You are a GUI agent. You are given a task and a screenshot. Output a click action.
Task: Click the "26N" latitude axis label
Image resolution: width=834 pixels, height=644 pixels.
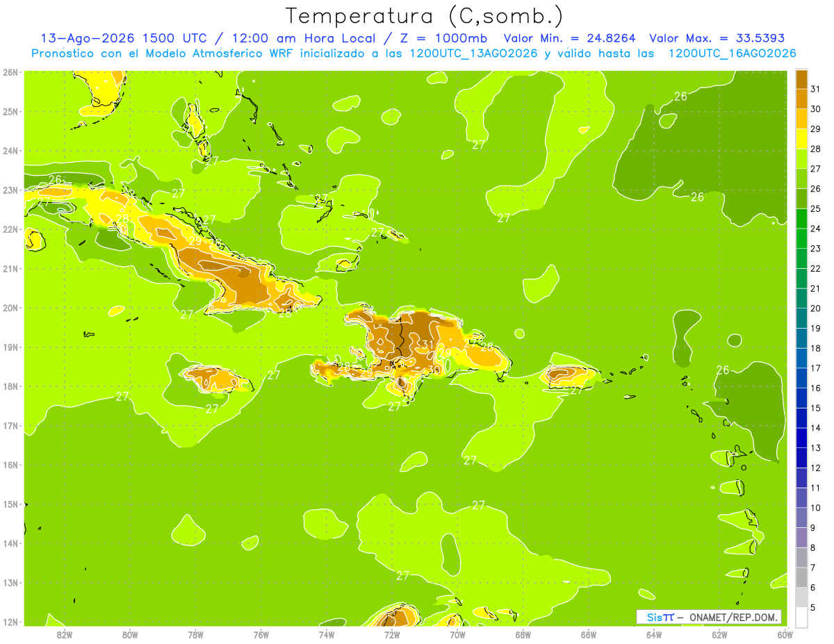[x=10, y=72]
